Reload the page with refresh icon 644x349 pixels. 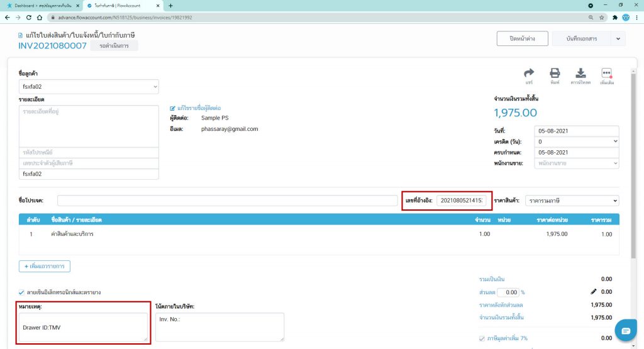[29, 17]
